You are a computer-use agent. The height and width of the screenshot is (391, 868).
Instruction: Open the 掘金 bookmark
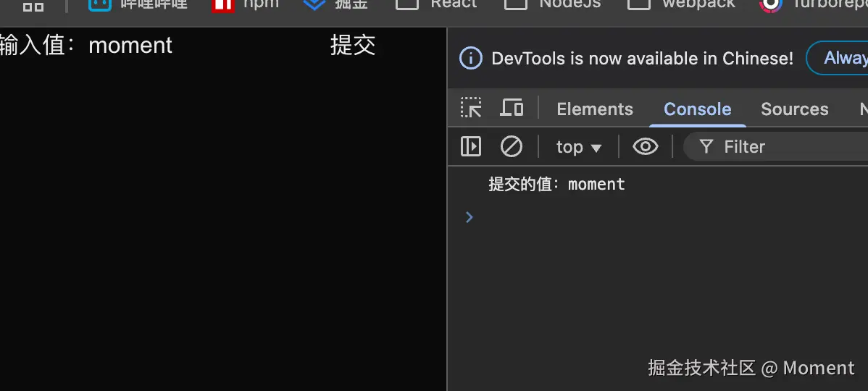336,4
